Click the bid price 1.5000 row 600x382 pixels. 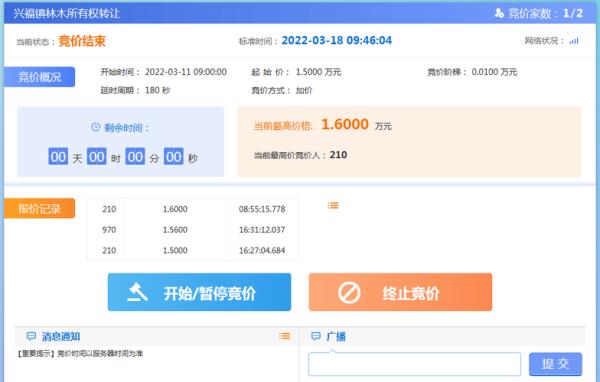[x=175, y=251]
